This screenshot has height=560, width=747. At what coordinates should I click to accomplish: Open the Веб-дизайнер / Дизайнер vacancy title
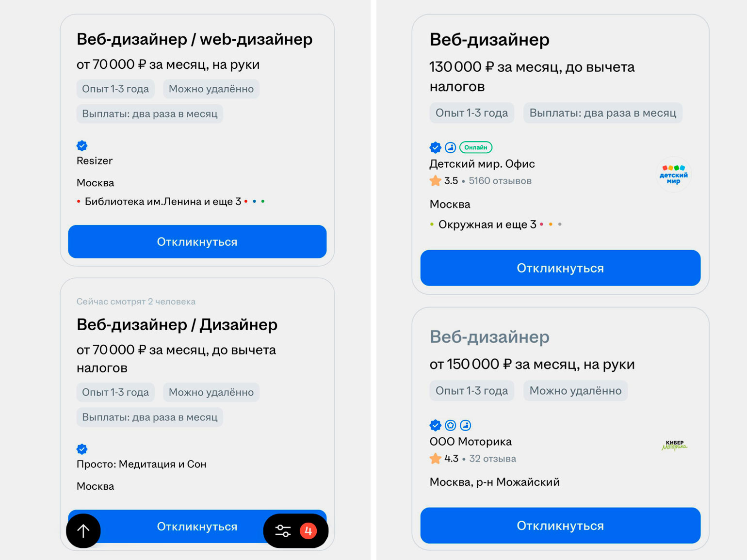click(x=177, y=324)
